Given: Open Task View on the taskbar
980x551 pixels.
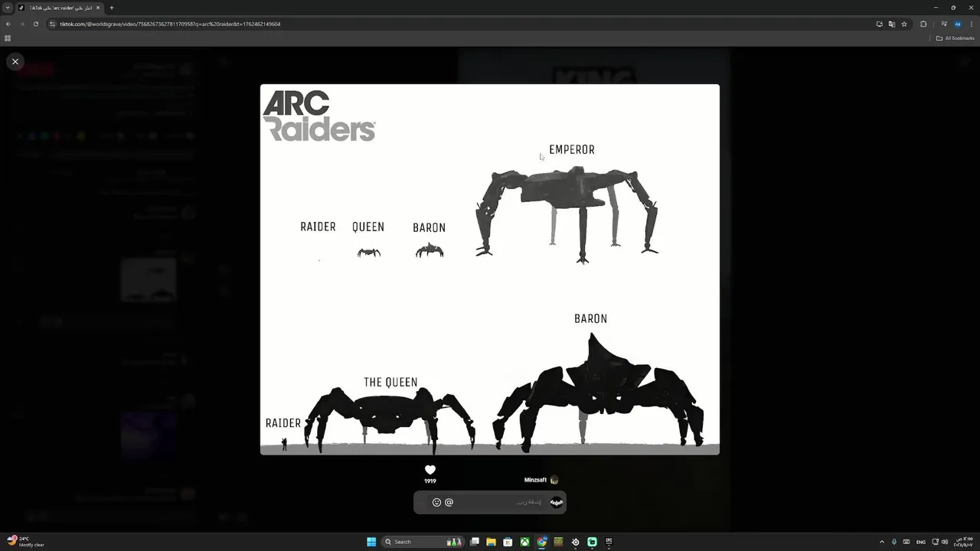Looking at the screenshot, I should (475, 542).
